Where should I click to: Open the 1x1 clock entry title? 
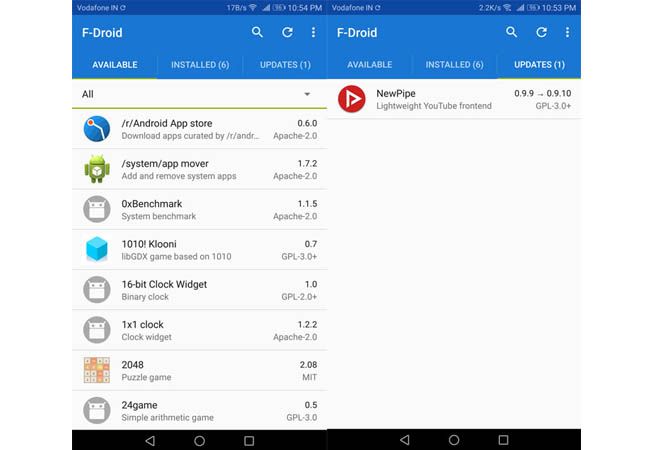pyautogui.click(x=142, y=324)
